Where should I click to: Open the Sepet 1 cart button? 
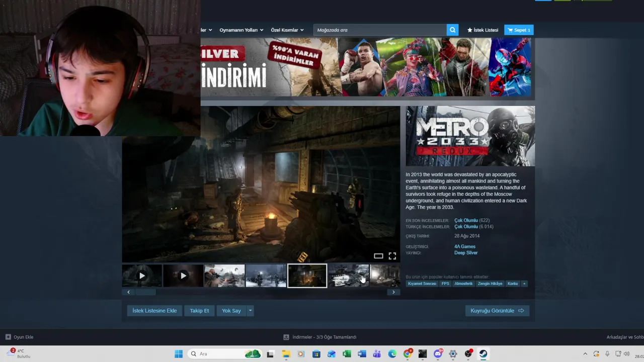(519, 30)
